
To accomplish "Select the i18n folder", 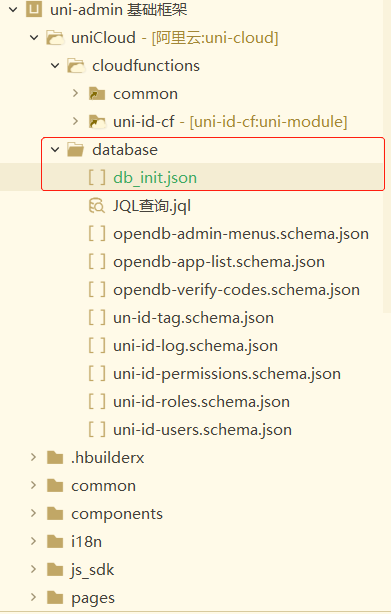I will click(86, 542).
